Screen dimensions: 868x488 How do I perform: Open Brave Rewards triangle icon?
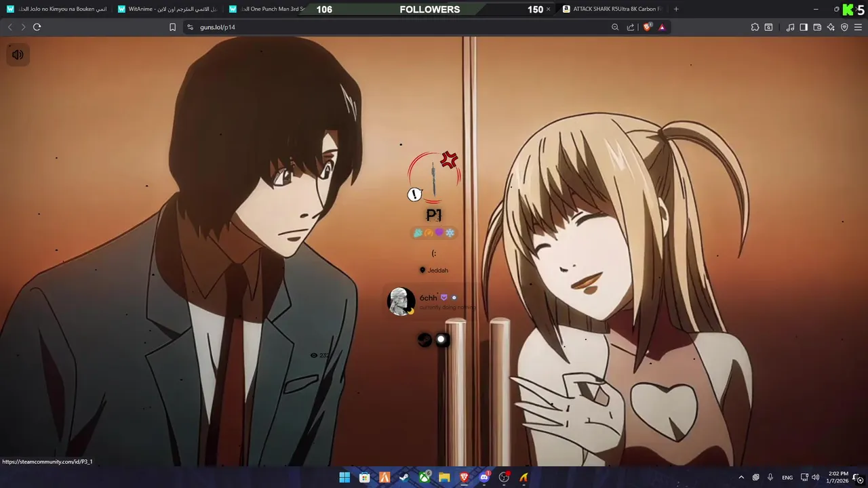662,27
